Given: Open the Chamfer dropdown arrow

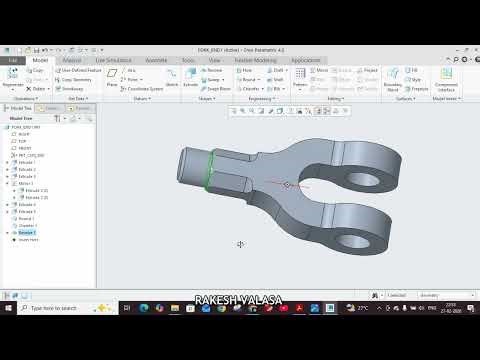Looking at the screenshot, I should click(263, 89).
